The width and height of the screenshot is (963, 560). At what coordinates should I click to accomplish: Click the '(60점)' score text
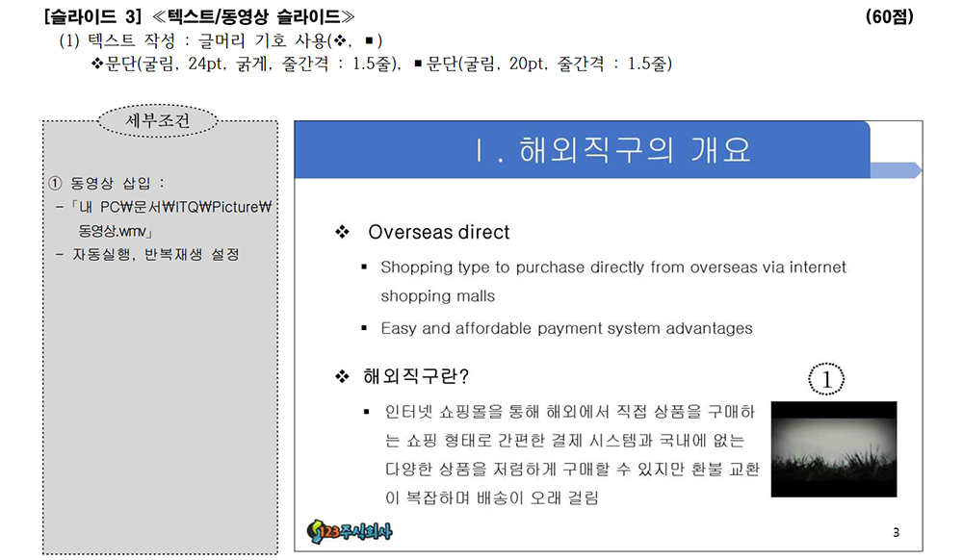click(x=889, y=16)
